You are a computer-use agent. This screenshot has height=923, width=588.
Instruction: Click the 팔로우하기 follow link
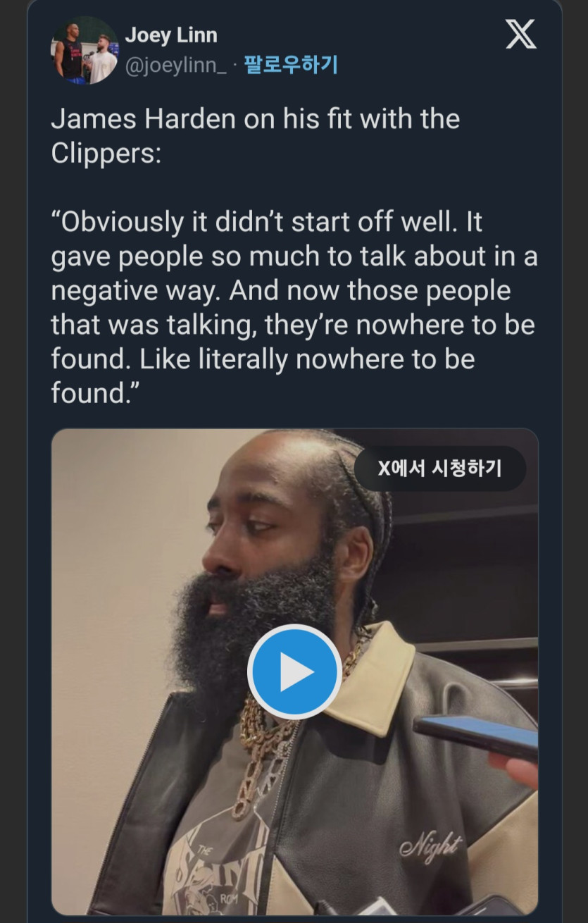coord(291,66)
